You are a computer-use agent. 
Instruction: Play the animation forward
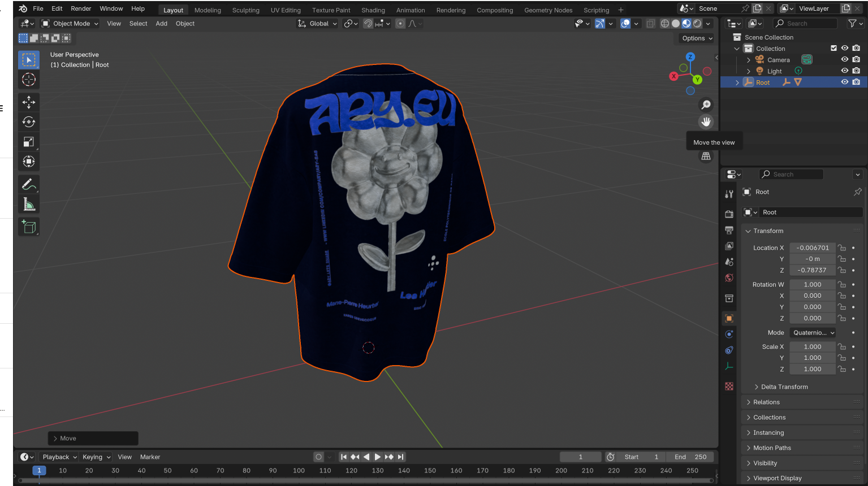point(378,457)
